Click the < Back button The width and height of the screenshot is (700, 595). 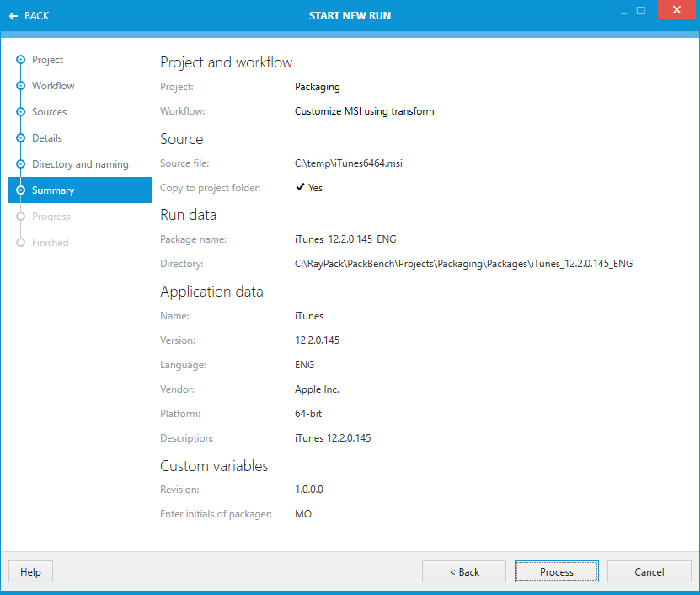tap(463, 571)
